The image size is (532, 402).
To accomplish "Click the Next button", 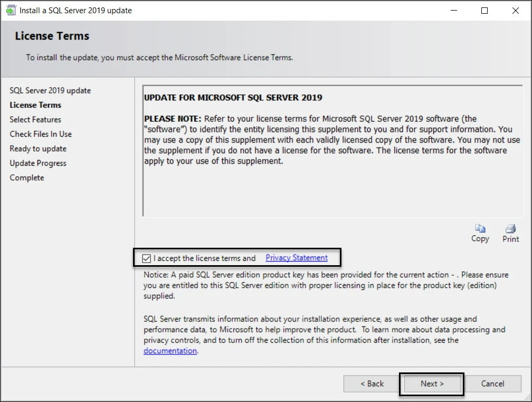I will (432, 384).
